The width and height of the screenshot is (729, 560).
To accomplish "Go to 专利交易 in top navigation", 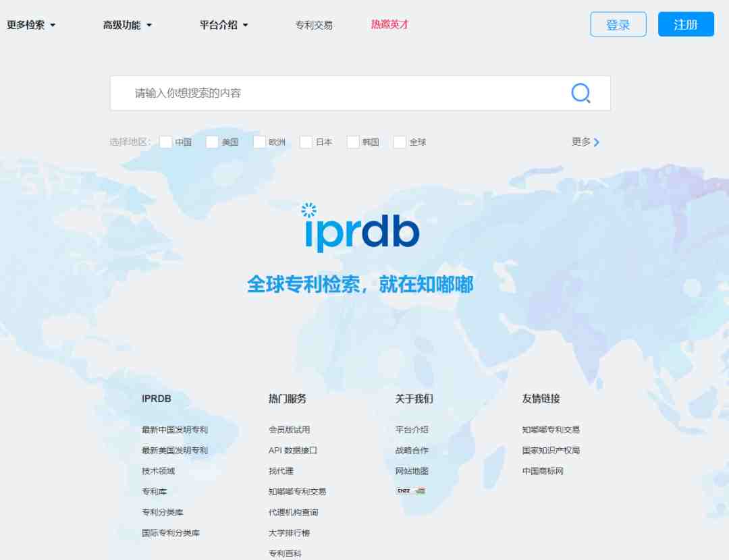I will coord(314,25).
